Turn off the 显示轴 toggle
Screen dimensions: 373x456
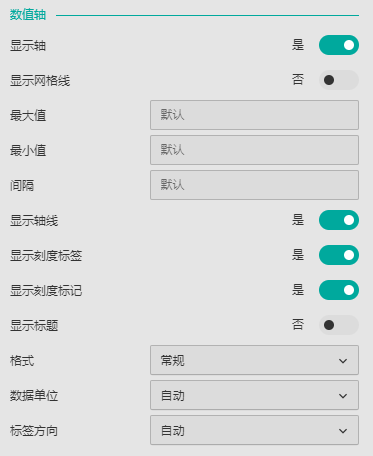339,45
